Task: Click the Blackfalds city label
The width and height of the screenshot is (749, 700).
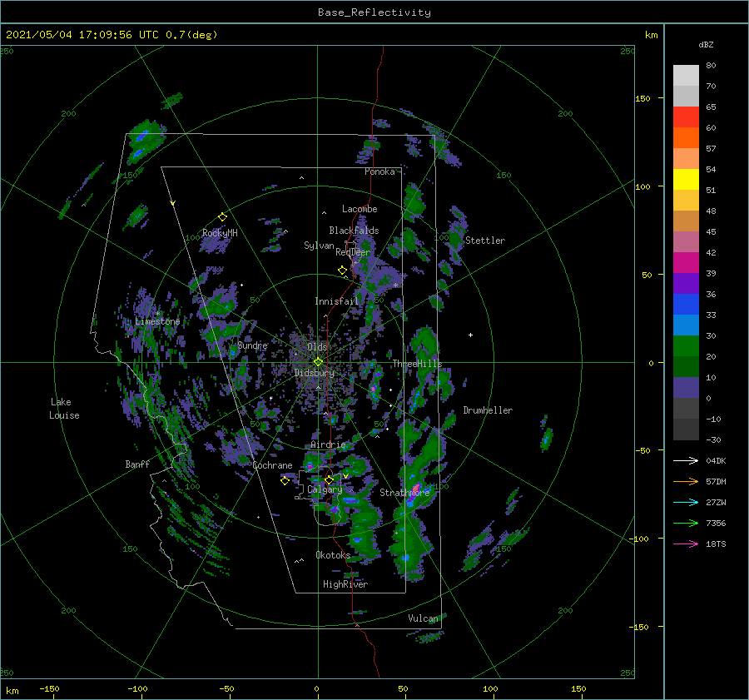Action: [354, 231]
